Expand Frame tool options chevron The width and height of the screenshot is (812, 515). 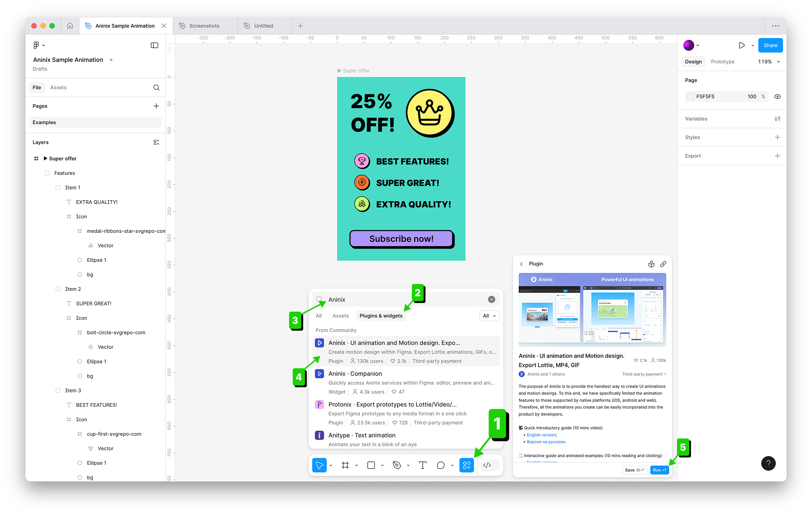click(x=357, y=466)
